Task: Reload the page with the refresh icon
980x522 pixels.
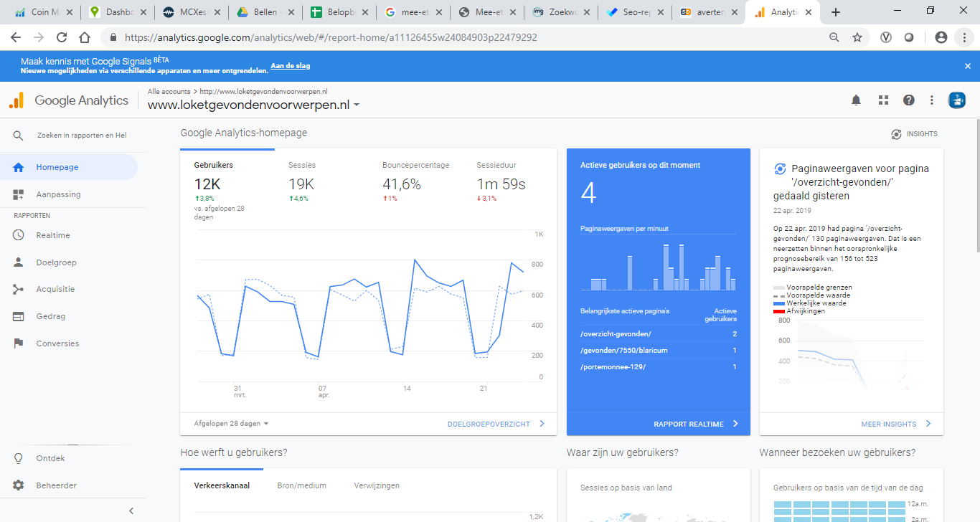Action: click(x=62, y=37)
